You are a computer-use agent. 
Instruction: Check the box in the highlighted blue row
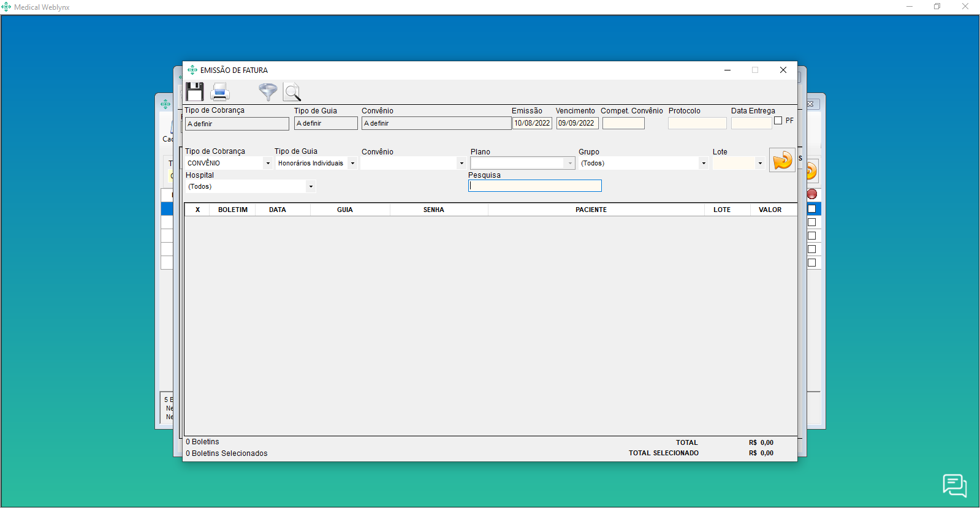tap(812, 209)
